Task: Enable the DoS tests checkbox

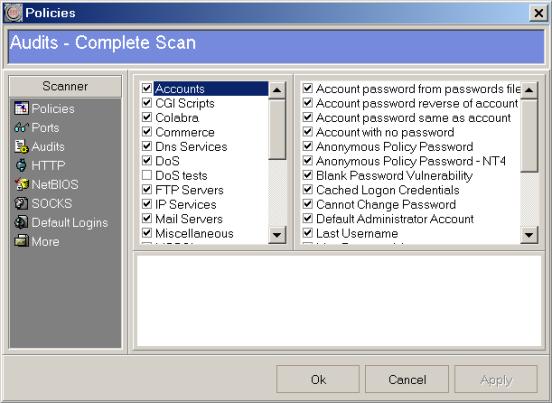Action: pos(147,175)
